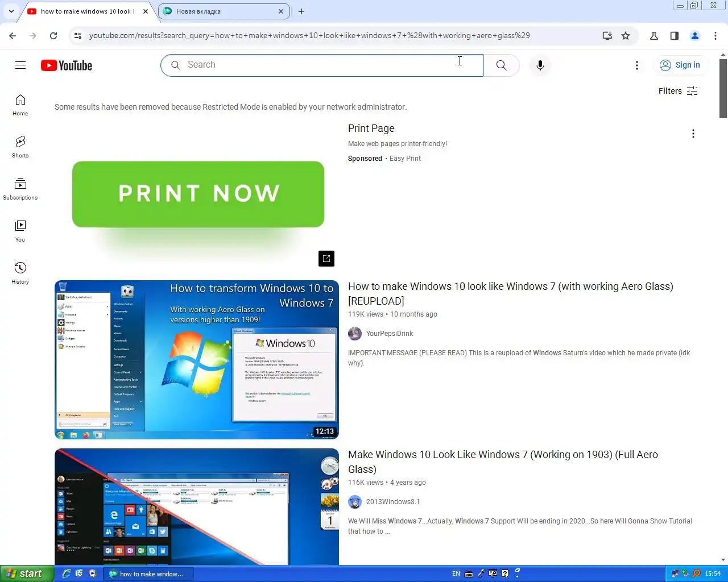Image resolution: width=728 pixels, height=582 pixels.
Task: Close the Новая вкладка tab
Action: [x=281, y=11]
